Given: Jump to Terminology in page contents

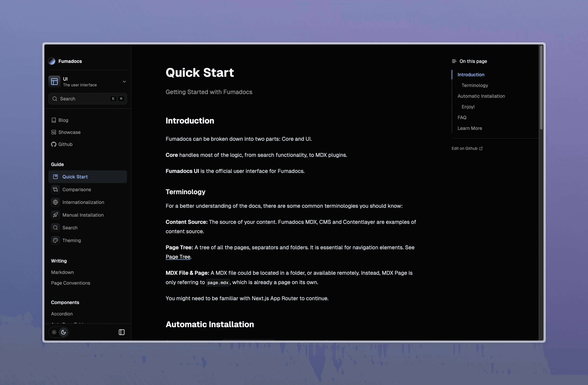Looking at the screenshot, I should pyautogui.click(x=474, y=85).
